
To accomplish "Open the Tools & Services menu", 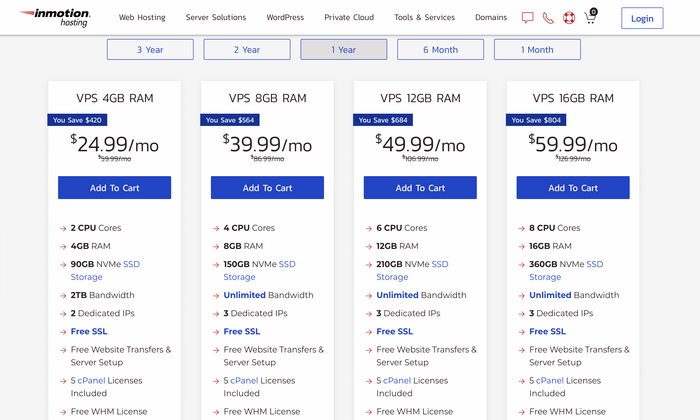I will (425, 17).
